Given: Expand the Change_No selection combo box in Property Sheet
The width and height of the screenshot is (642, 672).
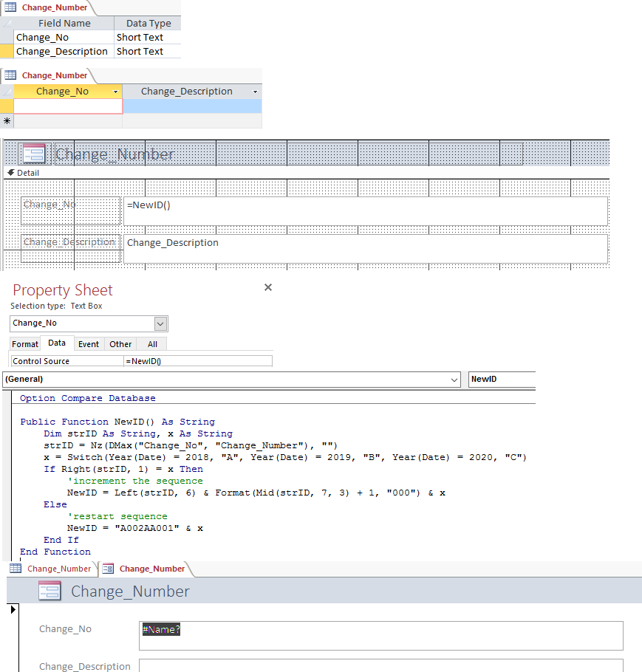Looking at the screenshot, I should click(160, 323).
